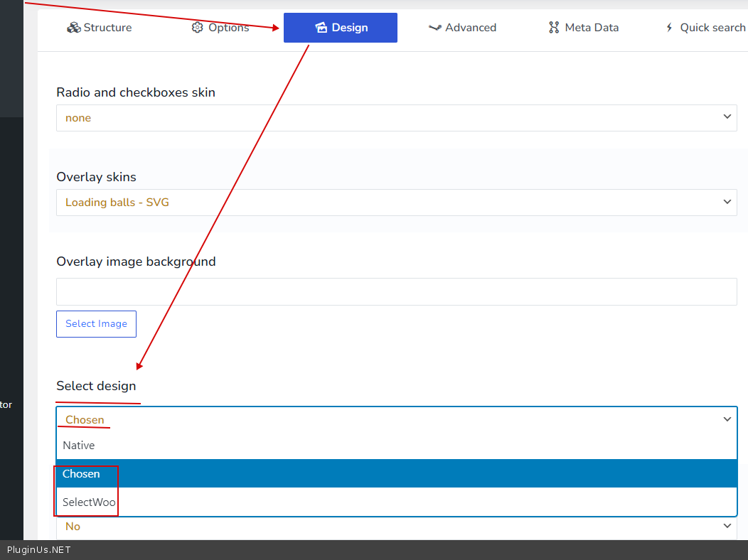Click the Meta Data tab's nodes icon
748x560 pixels.
pyautogui.click(x=554, y=28)
